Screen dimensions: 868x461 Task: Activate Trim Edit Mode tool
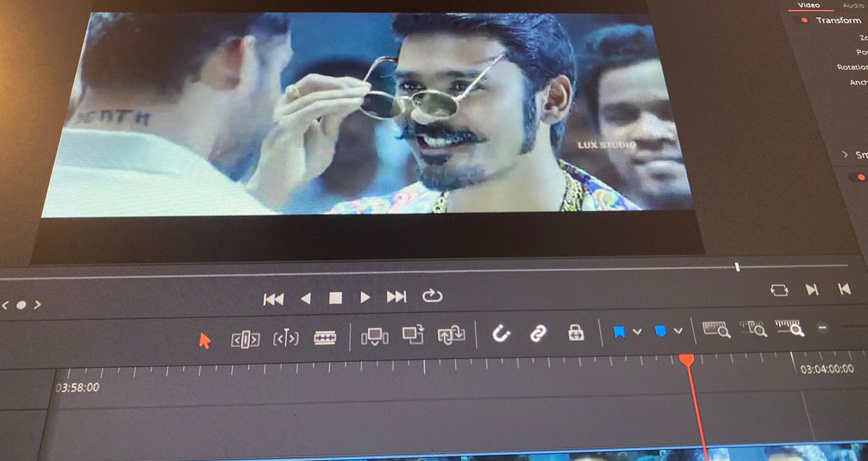[x=245, y=339]
